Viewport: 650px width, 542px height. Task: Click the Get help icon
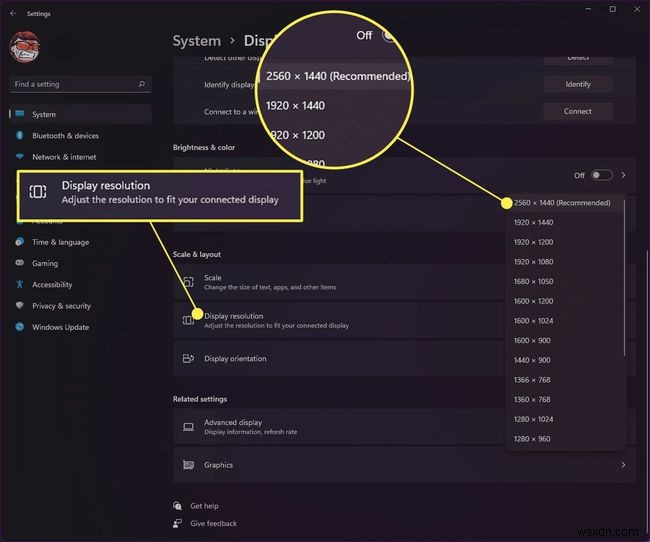[x=177, y=506]
